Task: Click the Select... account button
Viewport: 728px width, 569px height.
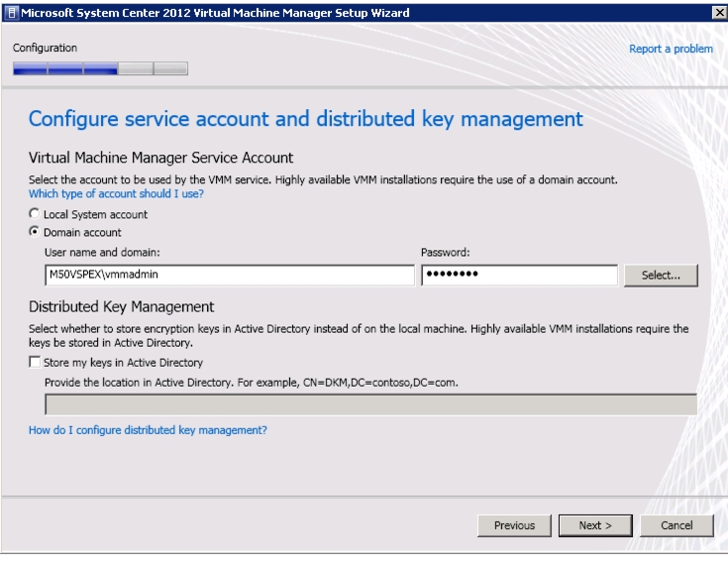Action: click(x=661, y=276)
